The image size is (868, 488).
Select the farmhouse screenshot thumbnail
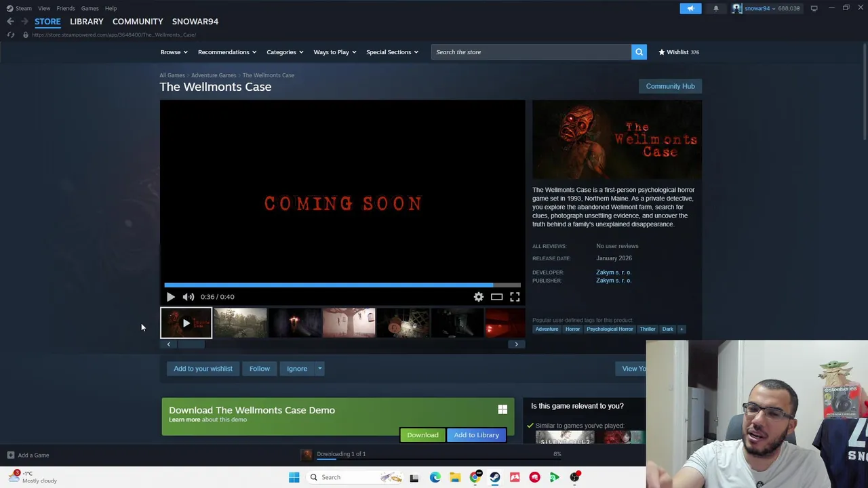(240, 323)
